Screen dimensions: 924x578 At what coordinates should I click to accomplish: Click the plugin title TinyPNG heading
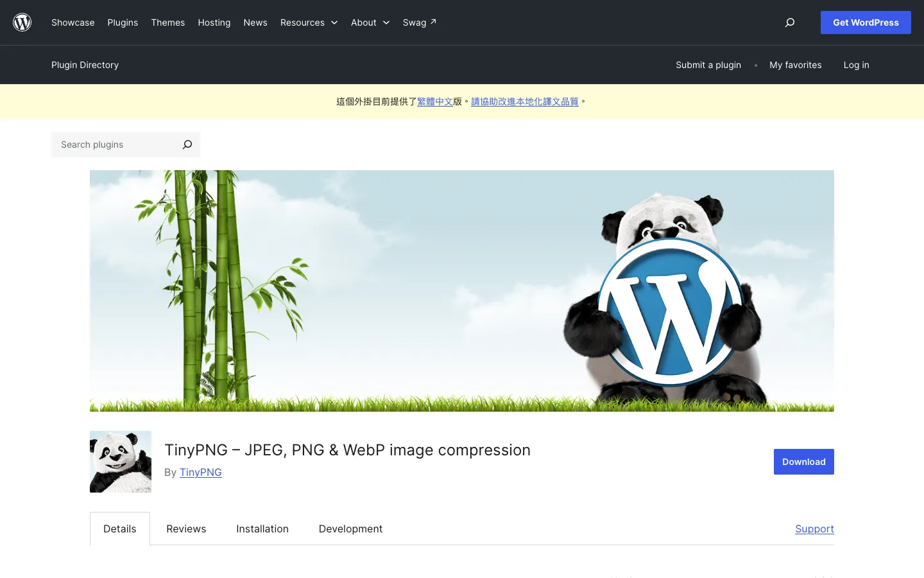(x=348, y=450)
